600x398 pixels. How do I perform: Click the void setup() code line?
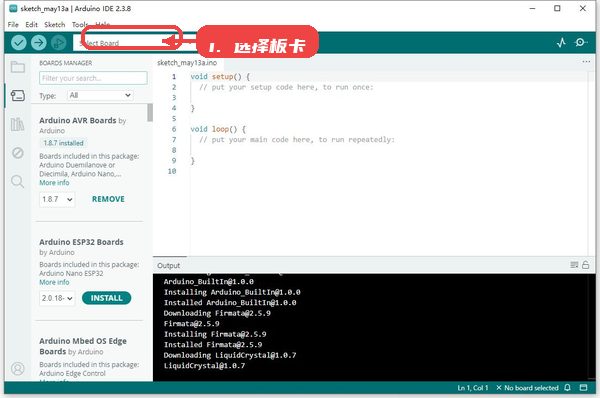pyautogui.click(x=220, y=77)
